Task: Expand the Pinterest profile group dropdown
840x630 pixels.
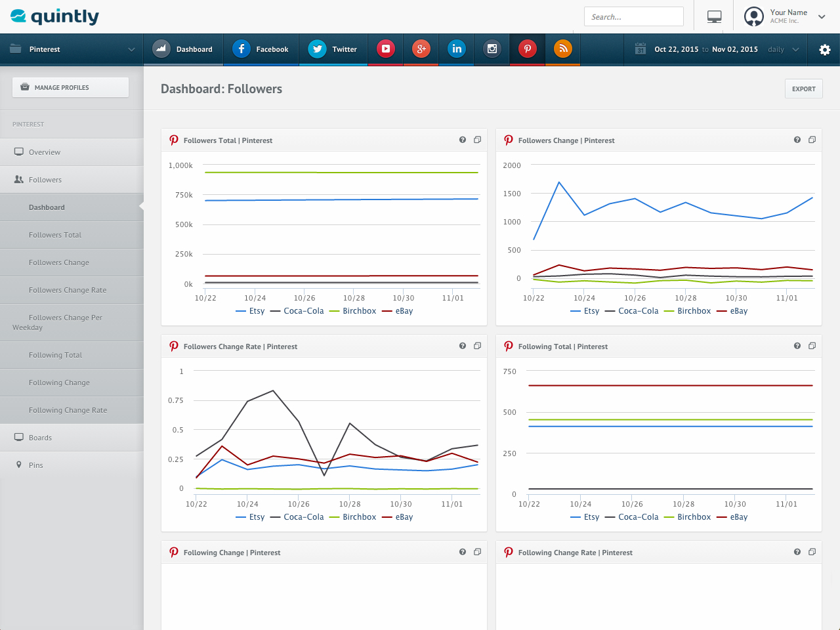Action: tap(72, 49)
